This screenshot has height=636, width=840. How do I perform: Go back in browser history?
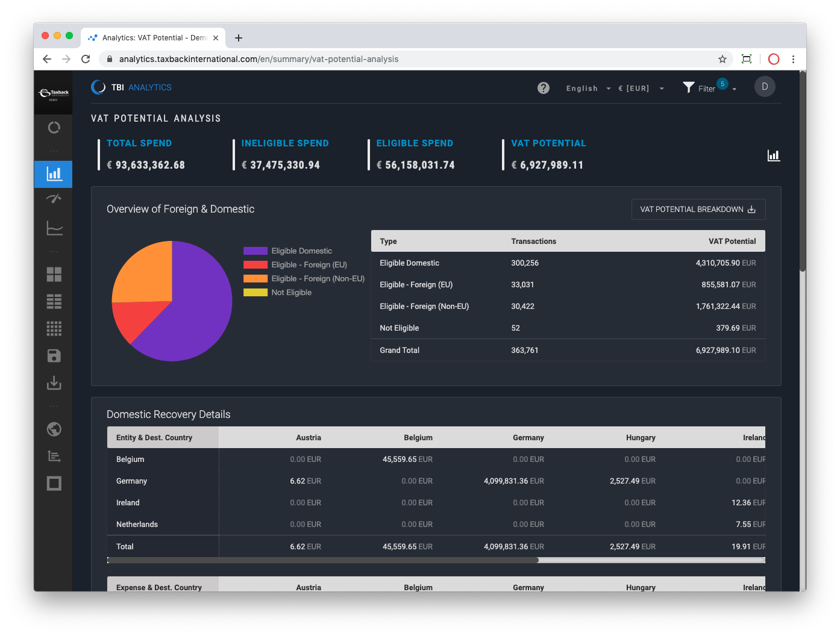pyautogui.click(x=47, y=59)
